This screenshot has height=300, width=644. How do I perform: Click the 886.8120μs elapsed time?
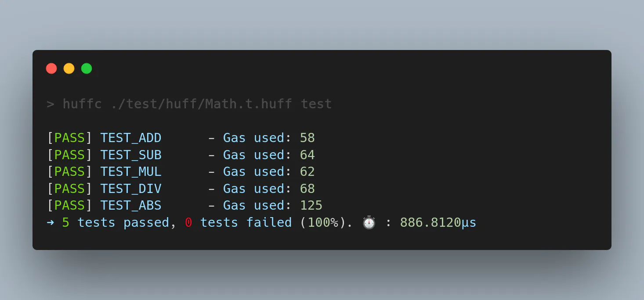pos(438,222)
